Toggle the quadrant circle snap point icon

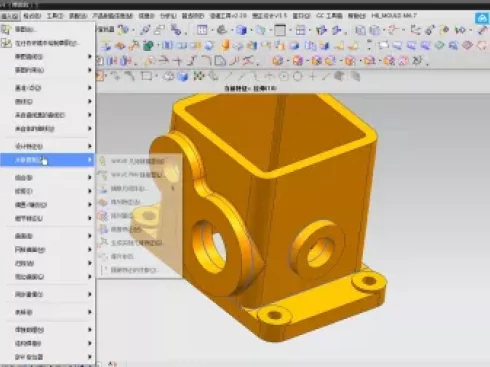coord(298,77)
